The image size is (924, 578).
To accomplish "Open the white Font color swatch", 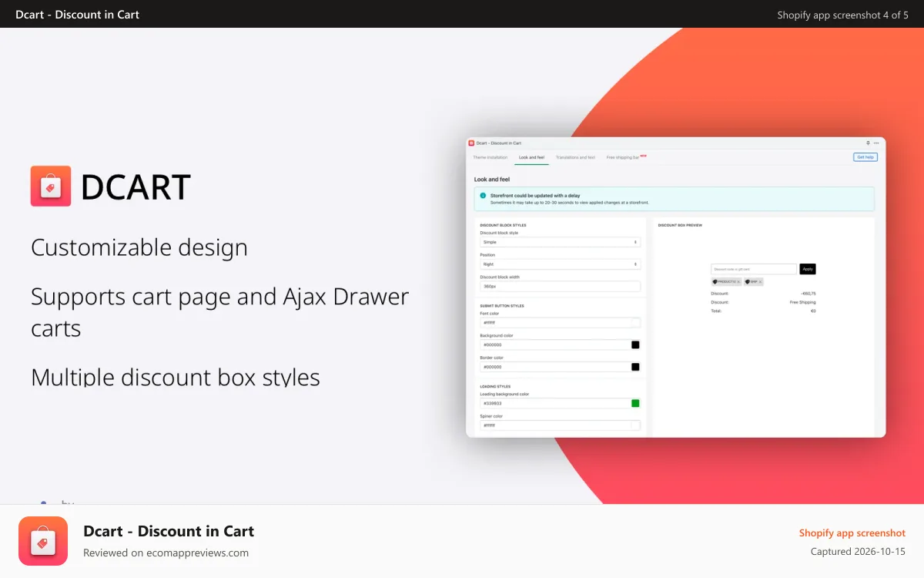I will coord(635,323).
